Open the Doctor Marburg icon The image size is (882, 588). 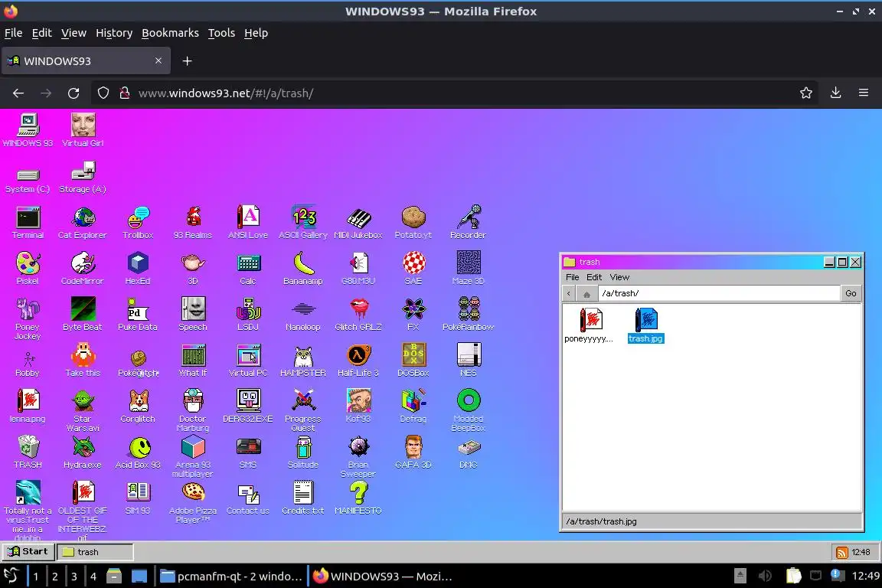[x=193, y=410]
